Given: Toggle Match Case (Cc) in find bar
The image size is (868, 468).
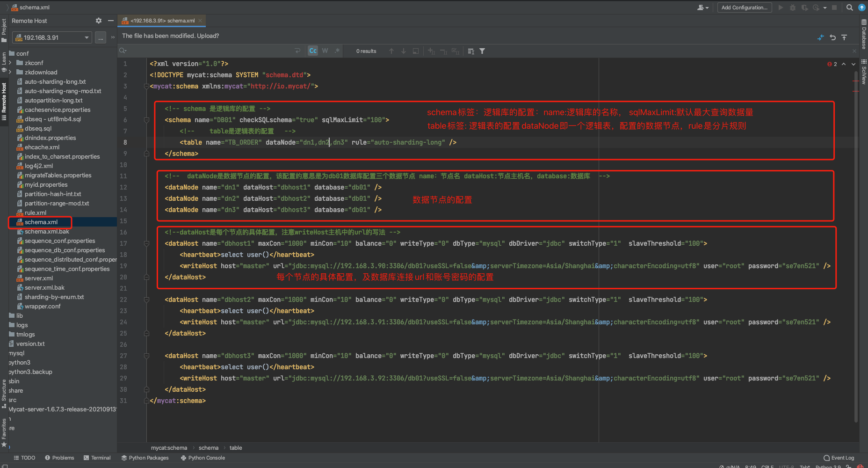Looking at the screenshot, I should 313,51.
